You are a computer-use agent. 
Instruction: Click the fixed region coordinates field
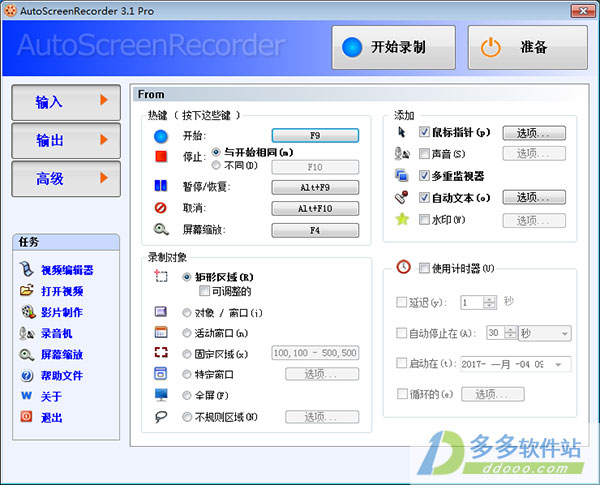315,353
